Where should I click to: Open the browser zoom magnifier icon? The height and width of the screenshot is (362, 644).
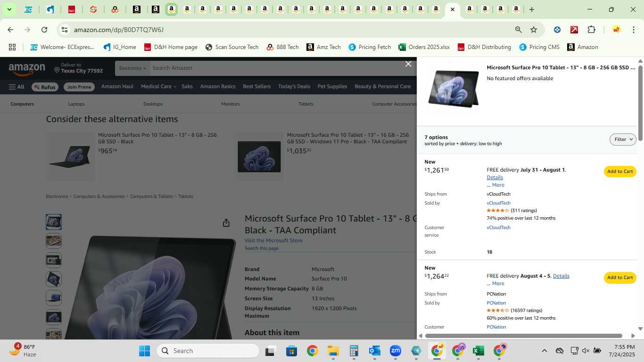(519, 30)
